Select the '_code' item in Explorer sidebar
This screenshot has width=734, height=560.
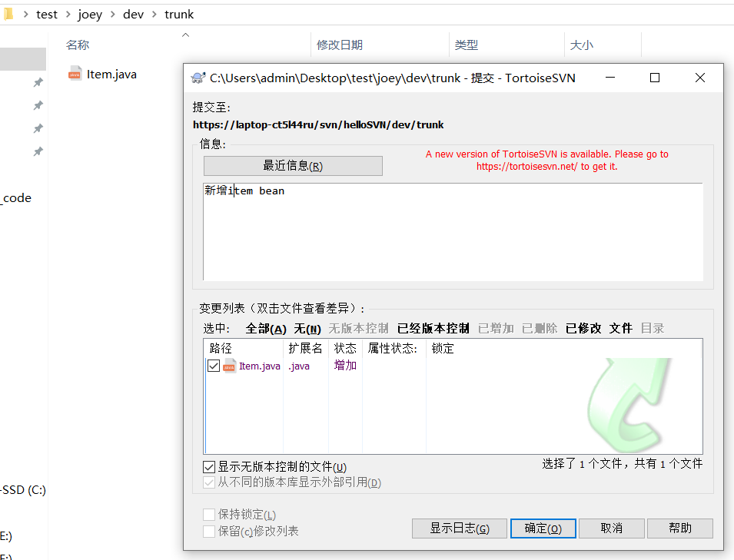16,198
